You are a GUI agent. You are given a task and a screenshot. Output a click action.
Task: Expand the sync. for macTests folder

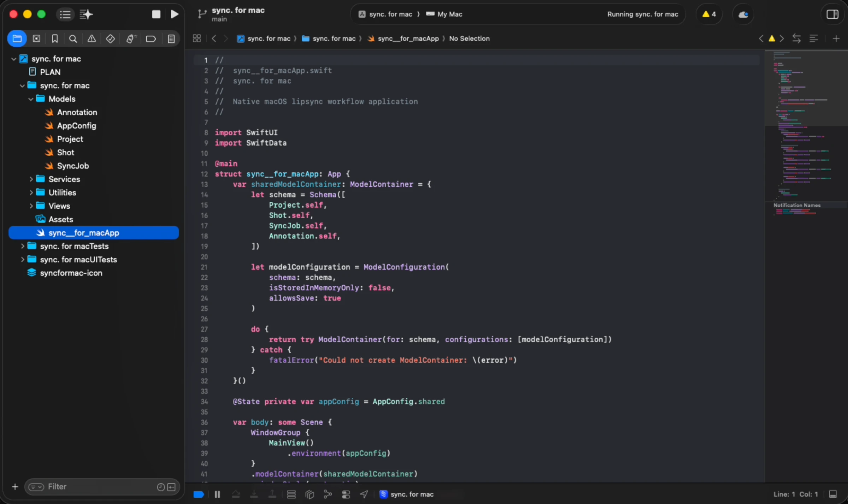[x=22, y=246]
